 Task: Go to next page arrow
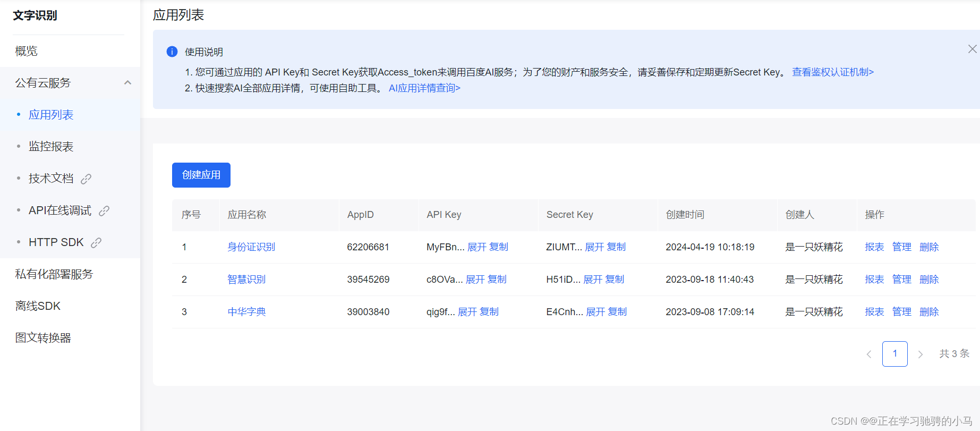921,354
